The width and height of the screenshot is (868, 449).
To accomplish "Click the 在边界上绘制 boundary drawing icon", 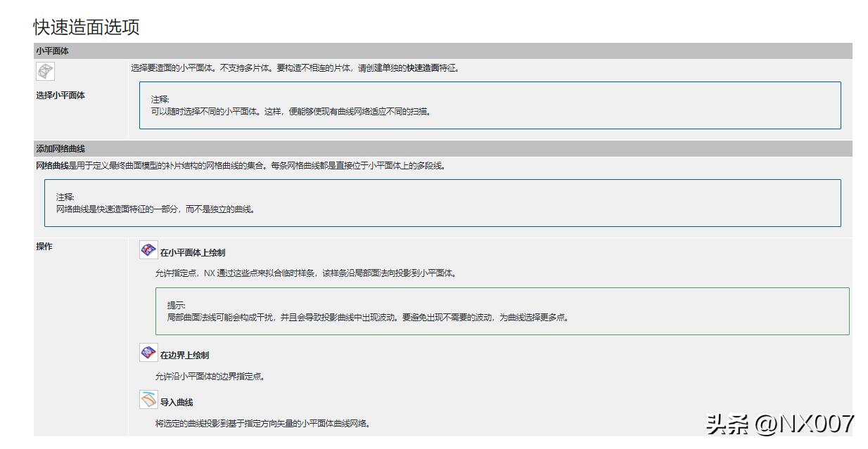I will [x=148, y=353].
